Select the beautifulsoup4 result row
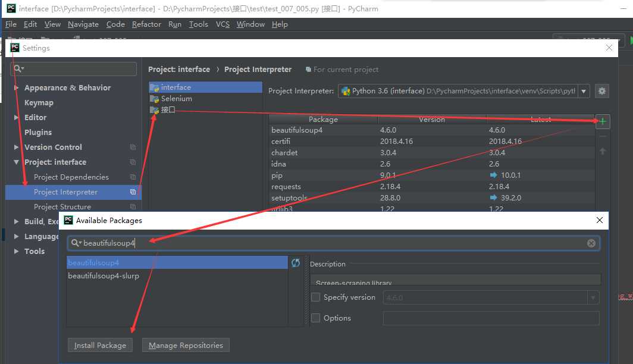The width and height of the screenshot is (633, 364). (177, 263)
